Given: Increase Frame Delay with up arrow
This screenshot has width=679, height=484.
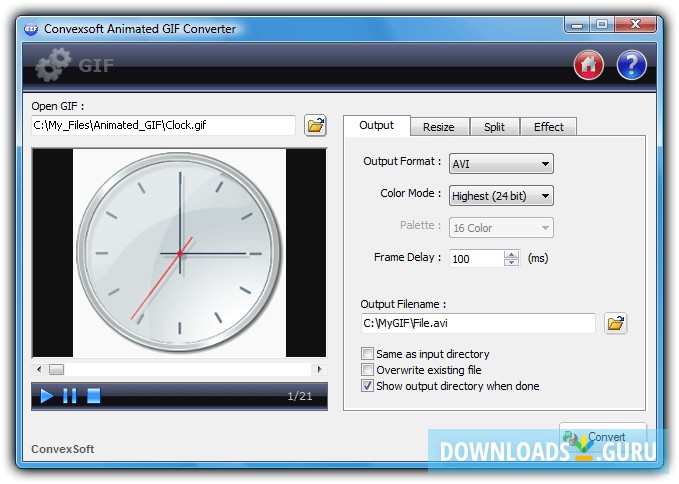Looking at the screenshot, I should pos(511,255).
